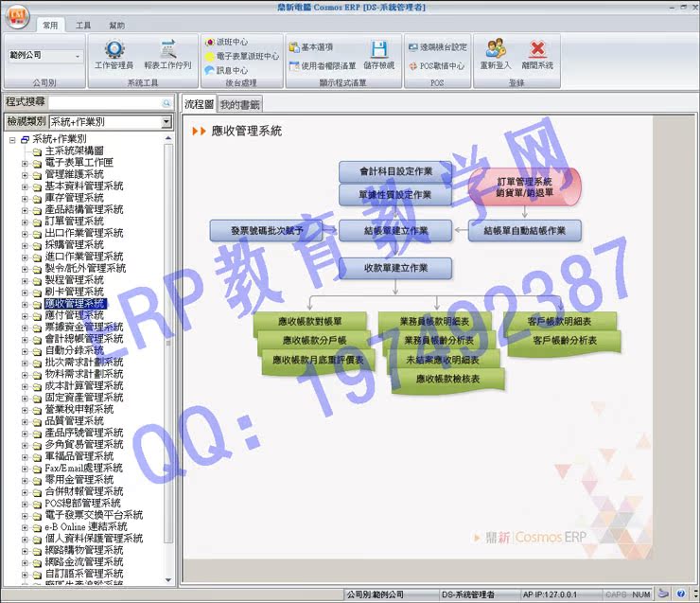Switch to the 常用 ribbon tab
700x603 pixels.
[x=50, y=26]
